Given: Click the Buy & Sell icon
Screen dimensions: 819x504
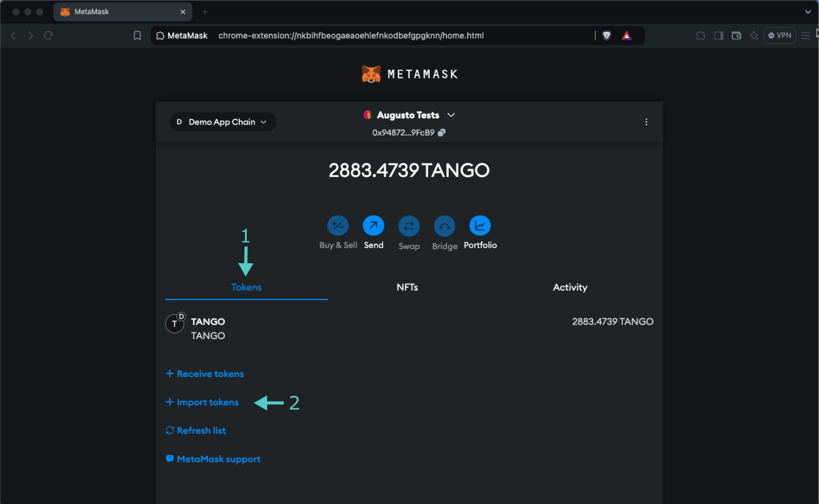Looking at the screenshot, I should tap(338, 226).
